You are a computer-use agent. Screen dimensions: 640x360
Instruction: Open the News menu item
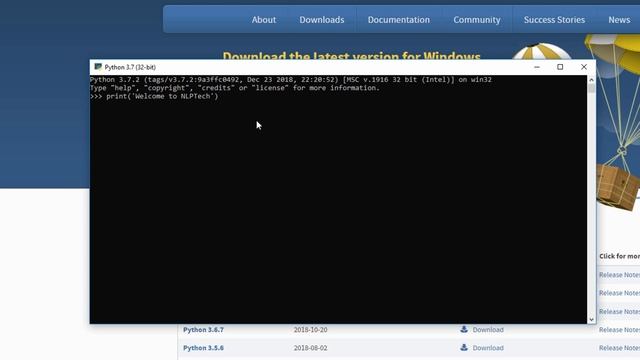(x=619, y=20)
